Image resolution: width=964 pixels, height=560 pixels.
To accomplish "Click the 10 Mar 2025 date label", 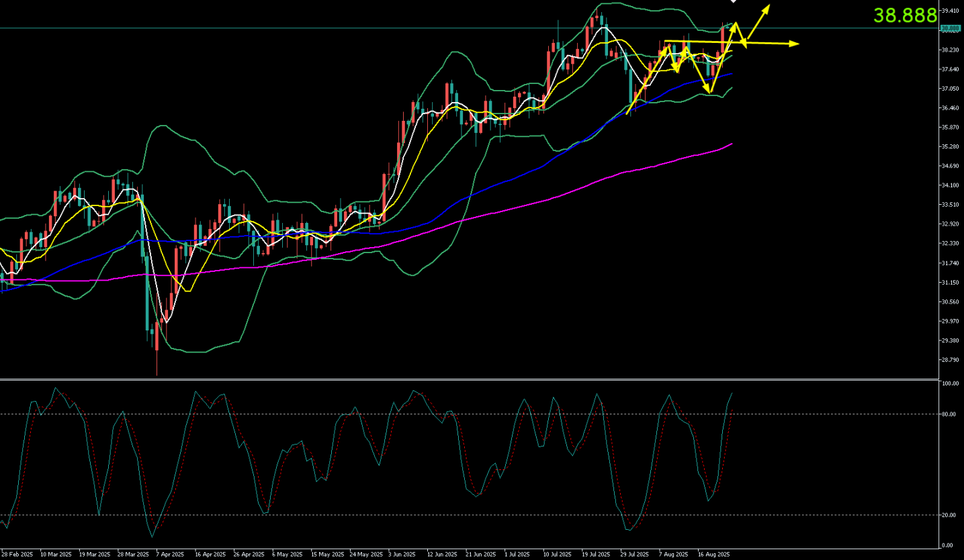I will tap(56, 555).
